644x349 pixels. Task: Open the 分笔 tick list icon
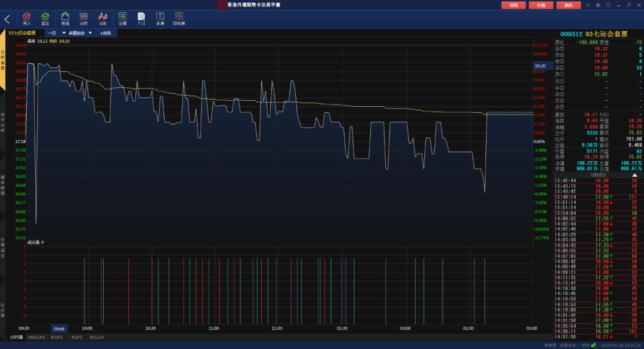[x=122, y=18]
